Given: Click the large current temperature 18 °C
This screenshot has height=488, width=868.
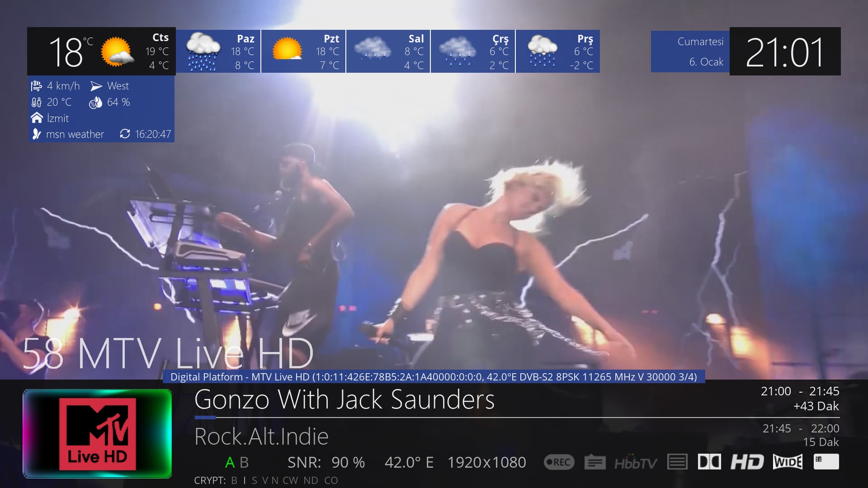Looking at the screenshot, I should (71, 52).
